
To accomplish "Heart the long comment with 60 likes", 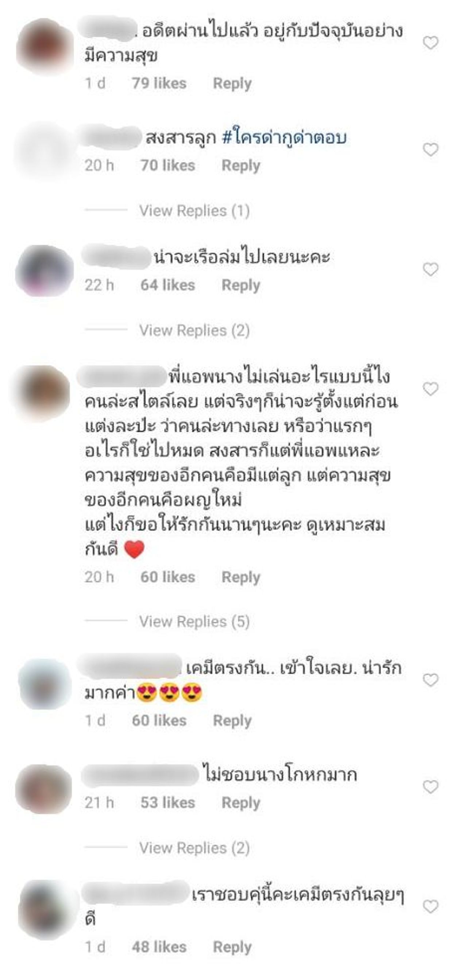I will [431, 389].
